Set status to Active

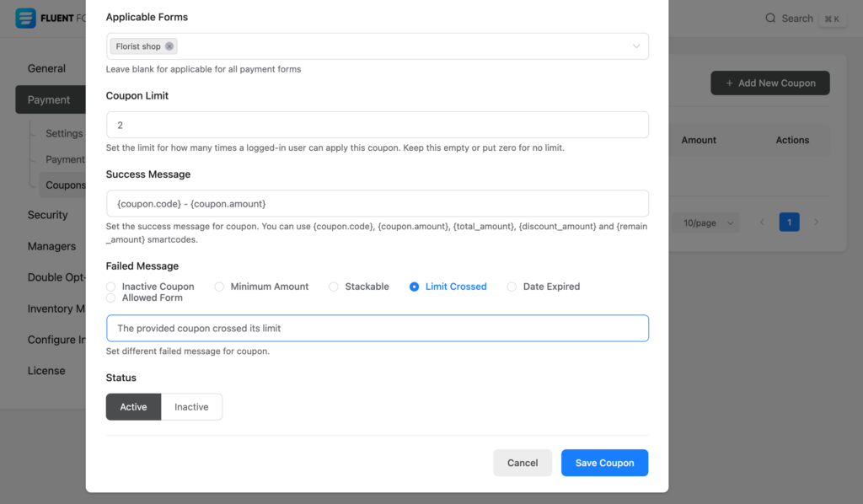click(134, 406)
